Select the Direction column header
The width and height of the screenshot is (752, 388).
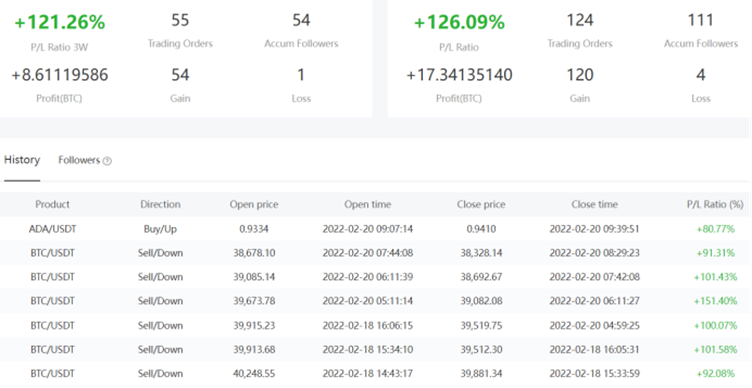pos(160,204)
